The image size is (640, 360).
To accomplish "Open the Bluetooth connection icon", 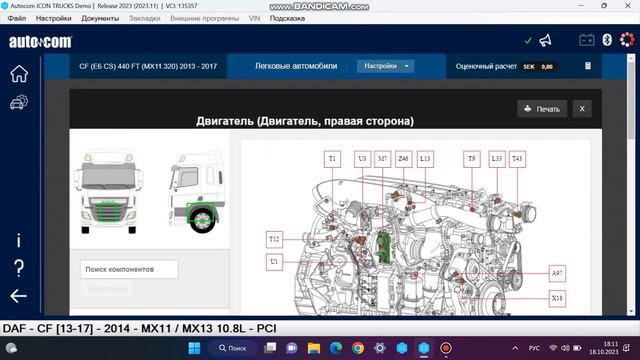I will click(x=607, y=40).
